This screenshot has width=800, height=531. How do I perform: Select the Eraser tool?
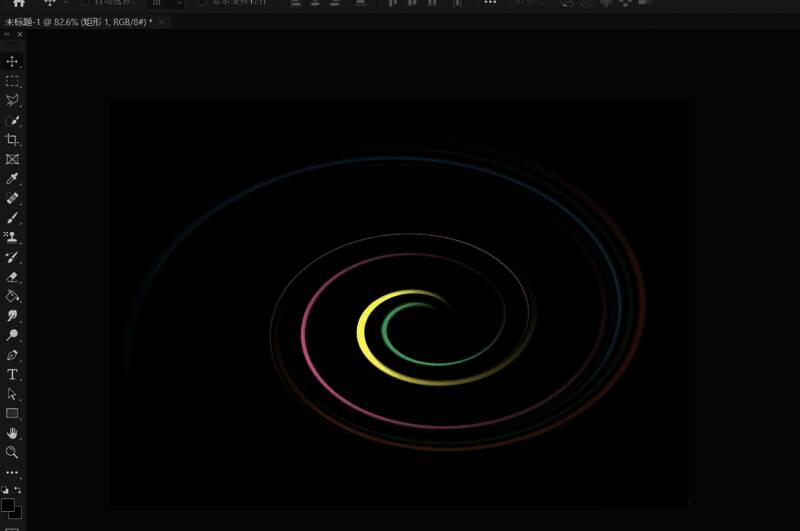(12, 277)
